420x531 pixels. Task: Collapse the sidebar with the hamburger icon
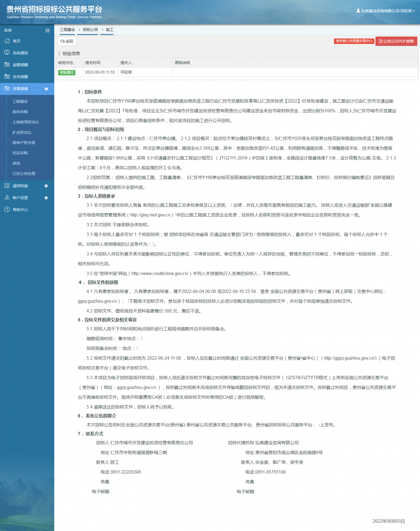click(47, 30)
